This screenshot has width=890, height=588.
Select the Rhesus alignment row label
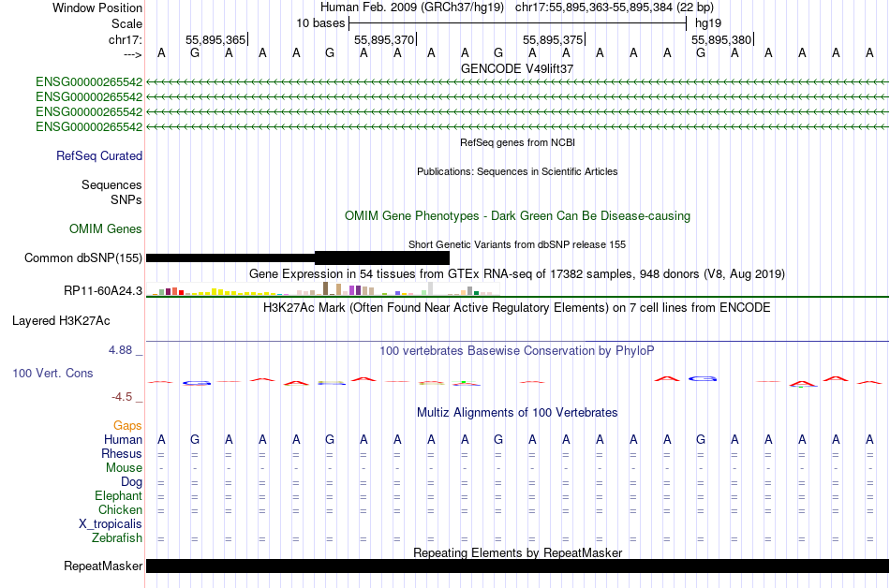click(x=122, y=453)
